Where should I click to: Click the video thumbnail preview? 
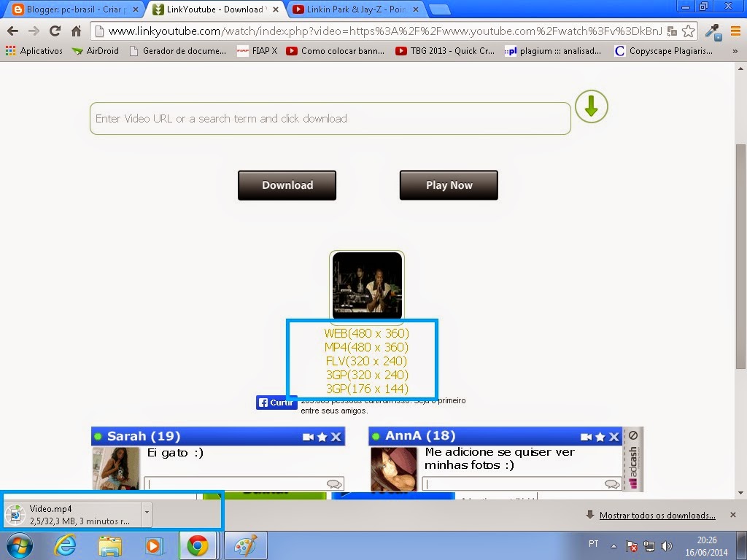367,285
